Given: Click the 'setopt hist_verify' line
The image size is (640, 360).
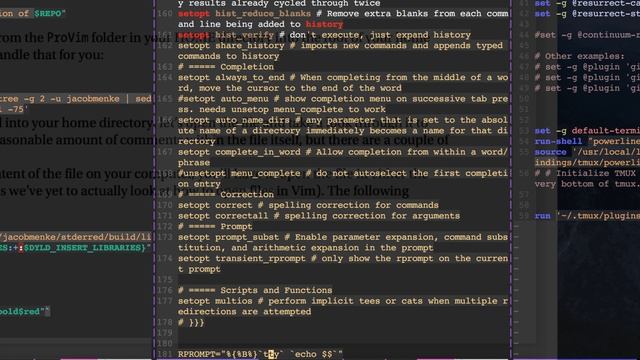Looking at the screenshot, I should (324, 35).
